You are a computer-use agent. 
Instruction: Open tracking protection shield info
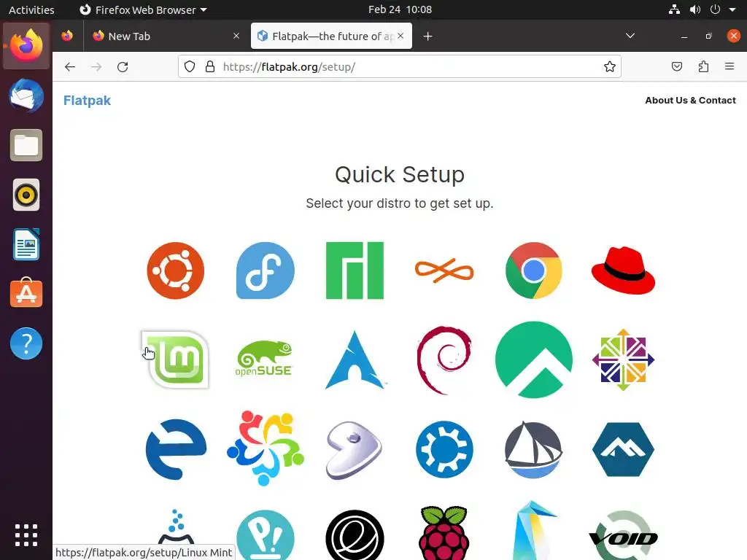[x=190, y=66]
